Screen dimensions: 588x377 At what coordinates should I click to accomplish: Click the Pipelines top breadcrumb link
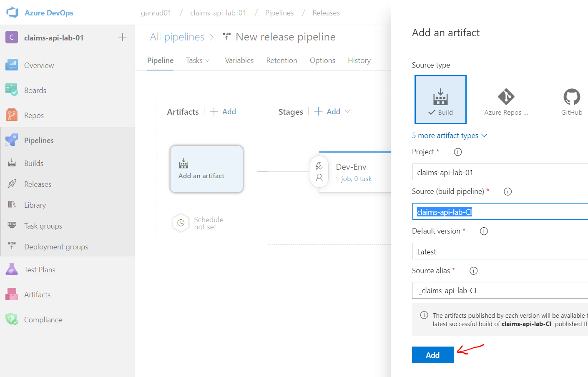[279, 13]
